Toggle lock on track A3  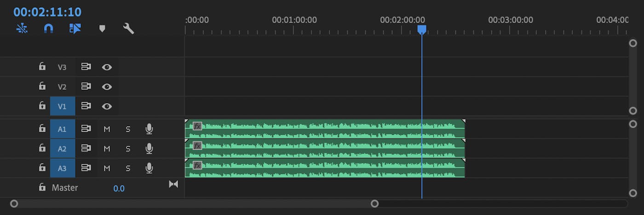pos(42,168)
